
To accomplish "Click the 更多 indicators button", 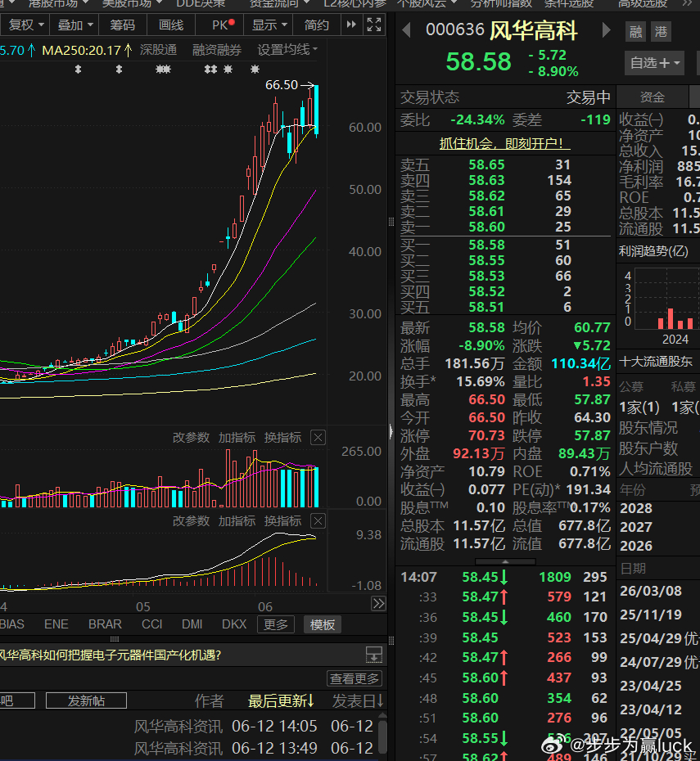I will pos(276,624).
